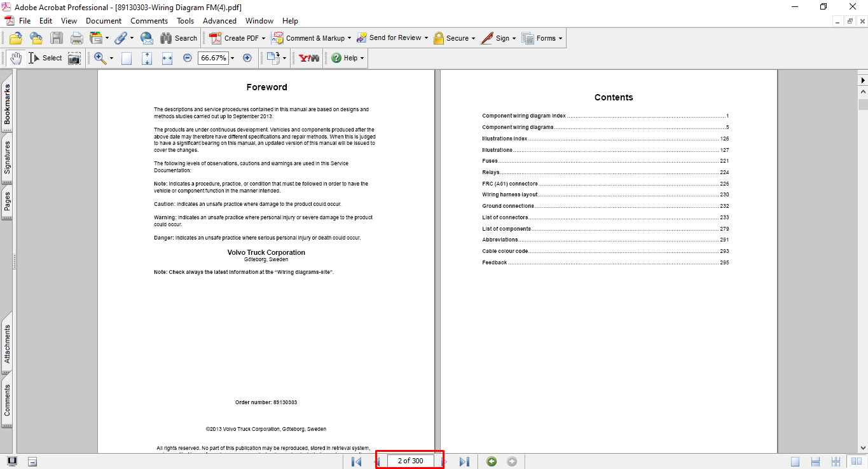
Task: Open the Document menu
Action: point(104,21)
